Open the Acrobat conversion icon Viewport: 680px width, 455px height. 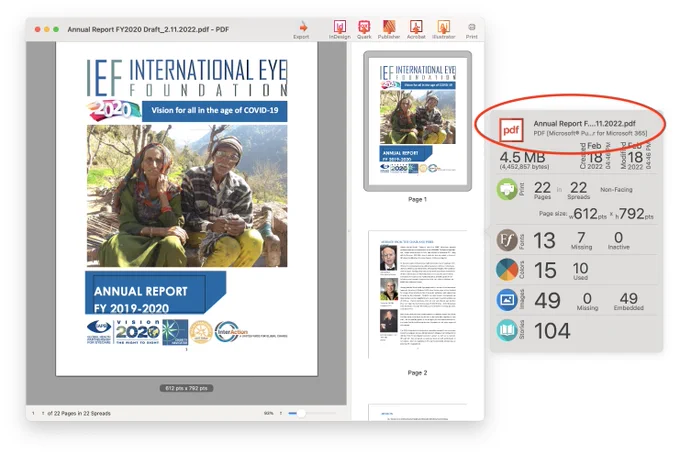click(416, 27)
